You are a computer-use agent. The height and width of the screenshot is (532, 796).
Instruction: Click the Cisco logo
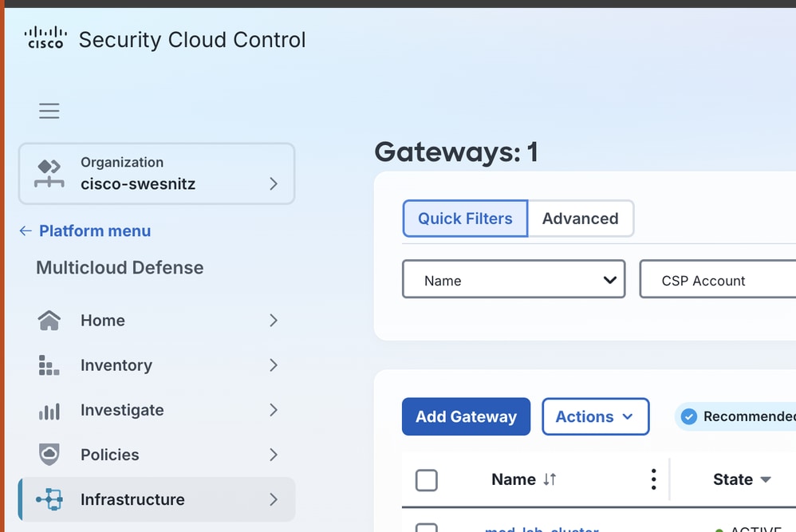45,38
